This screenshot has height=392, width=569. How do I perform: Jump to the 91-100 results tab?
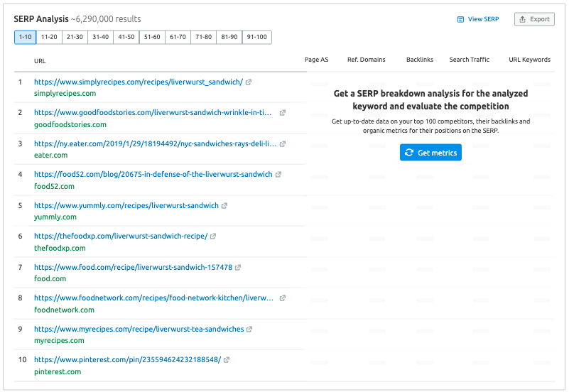click(x=256, y=37)
